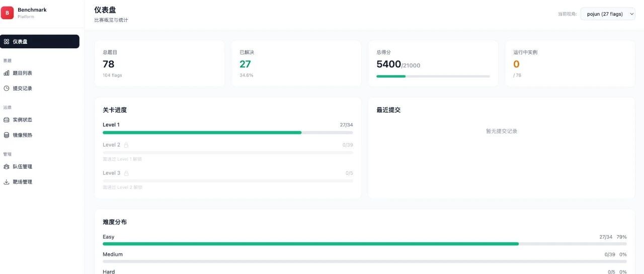
Task: Click the 需通过 Level 2 解锁 hint
Action: pos(122,187)
